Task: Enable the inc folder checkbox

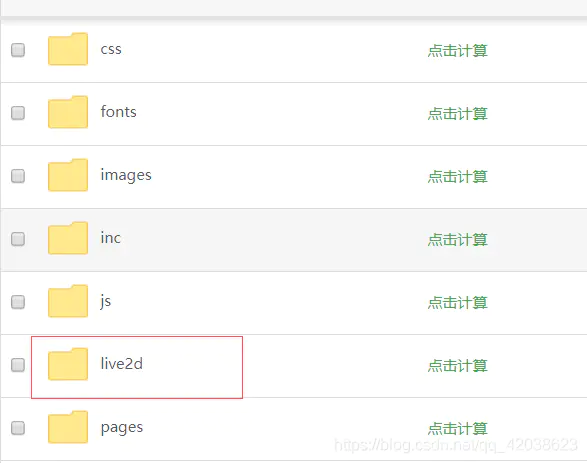Action: [x=18, y=239]
